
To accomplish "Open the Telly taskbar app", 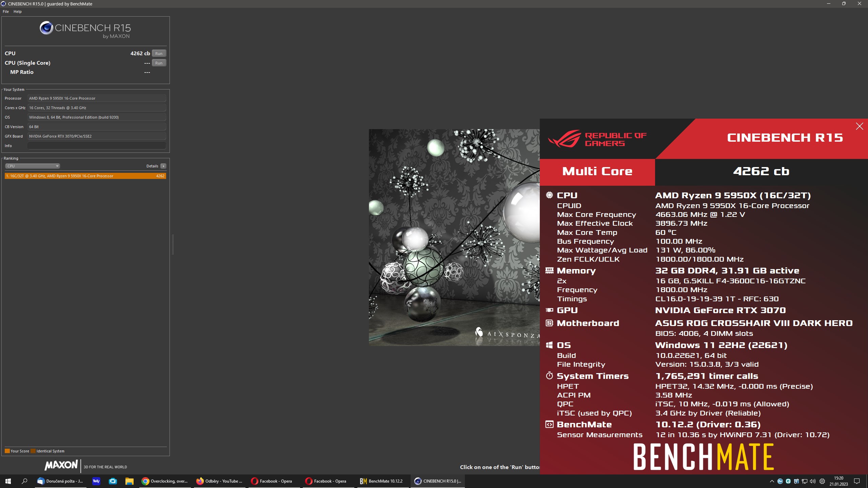I will [96, 481].
